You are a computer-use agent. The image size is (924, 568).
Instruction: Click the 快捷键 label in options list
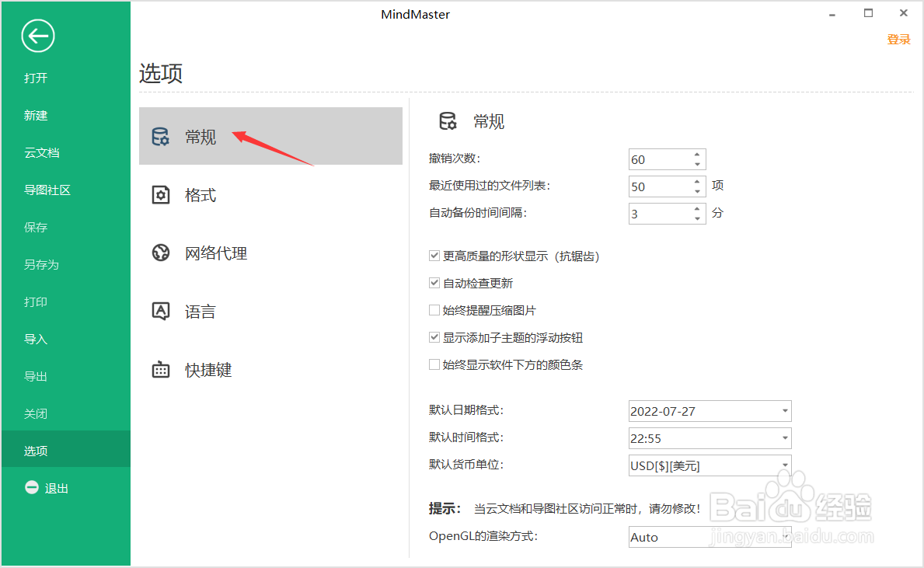tap(208, 369)
